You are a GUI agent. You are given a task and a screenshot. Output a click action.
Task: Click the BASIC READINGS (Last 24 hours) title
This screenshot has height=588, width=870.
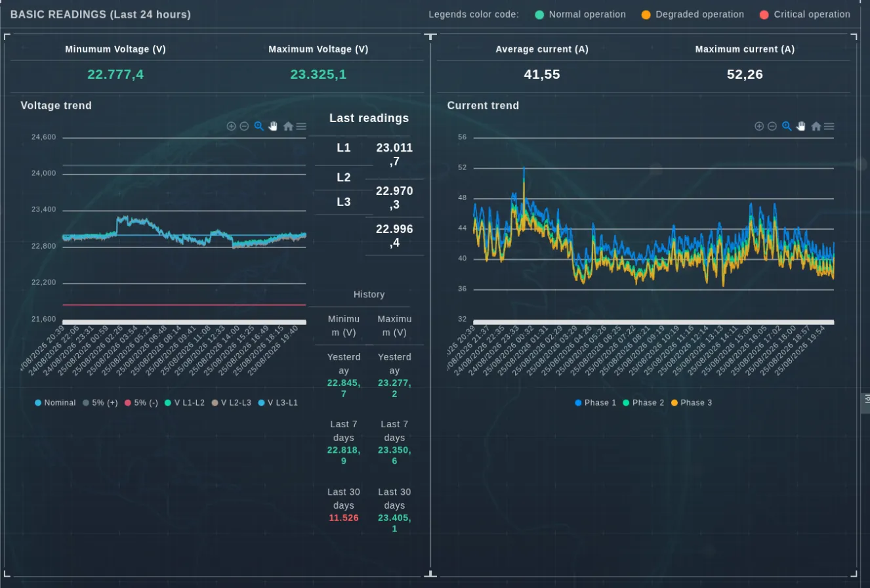(x=100, y=14)
